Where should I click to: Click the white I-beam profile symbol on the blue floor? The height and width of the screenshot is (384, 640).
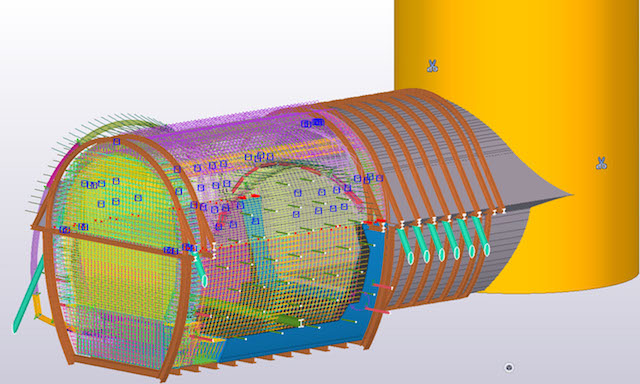tap(301, 323)
